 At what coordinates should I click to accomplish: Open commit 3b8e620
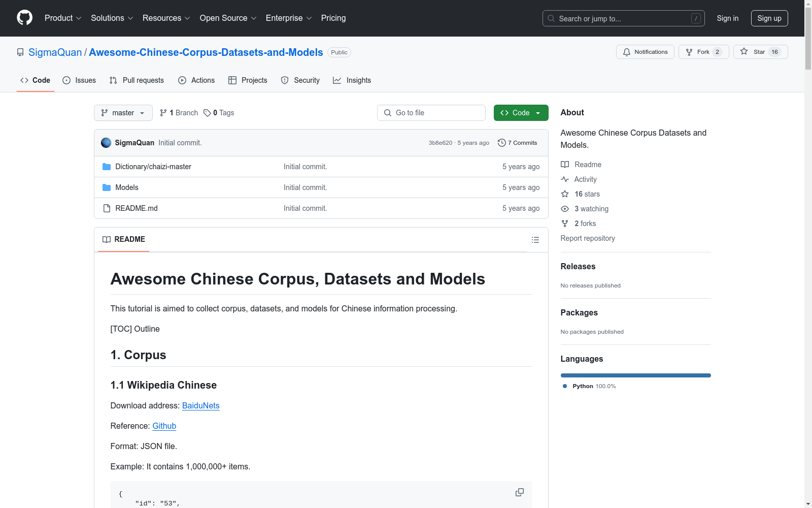coord(441,143)
